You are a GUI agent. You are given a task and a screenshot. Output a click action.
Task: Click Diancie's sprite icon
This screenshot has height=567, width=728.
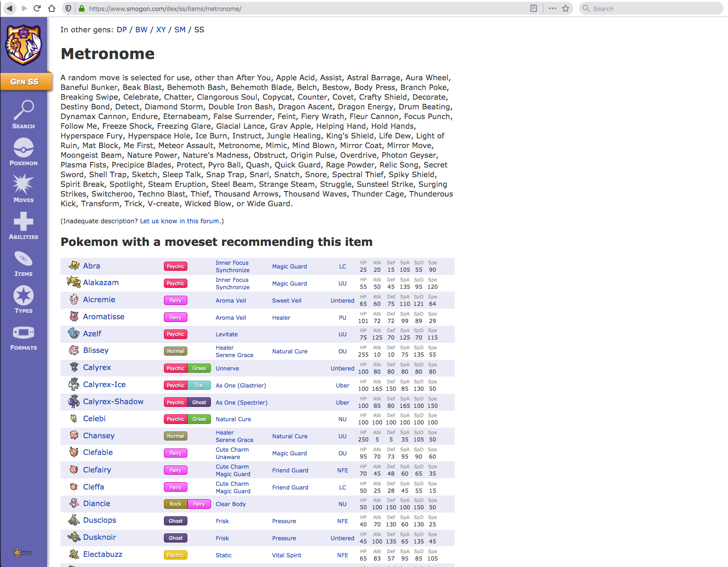[x=74, y=503]
